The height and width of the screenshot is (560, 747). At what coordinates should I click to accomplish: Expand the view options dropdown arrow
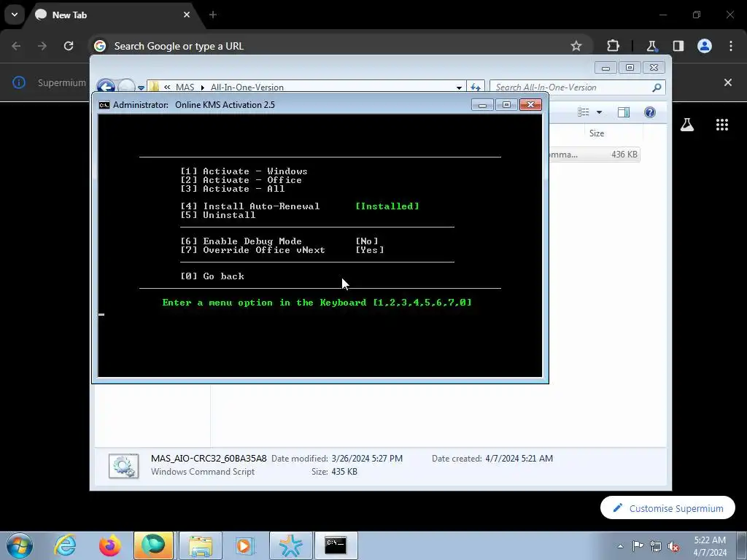click(600, 112)
